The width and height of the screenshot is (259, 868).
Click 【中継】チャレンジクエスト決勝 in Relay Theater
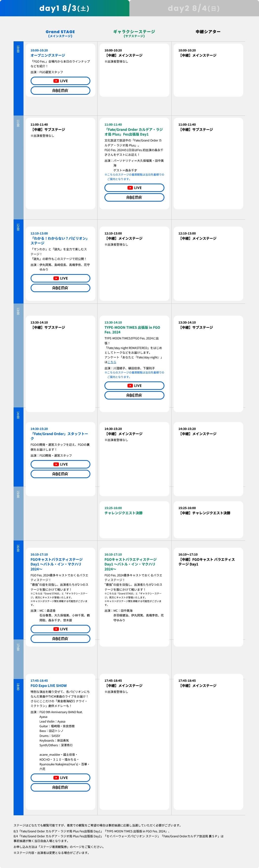204,513
